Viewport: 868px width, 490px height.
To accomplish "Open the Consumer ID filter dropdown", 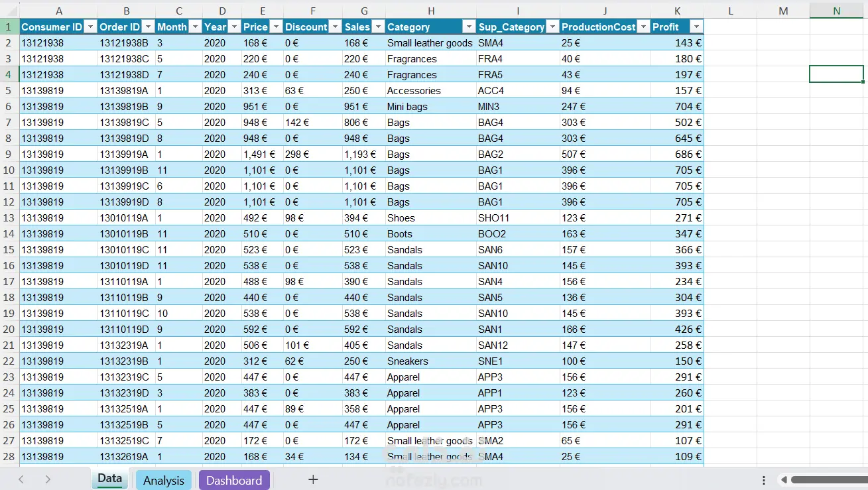I will point(90,27).
